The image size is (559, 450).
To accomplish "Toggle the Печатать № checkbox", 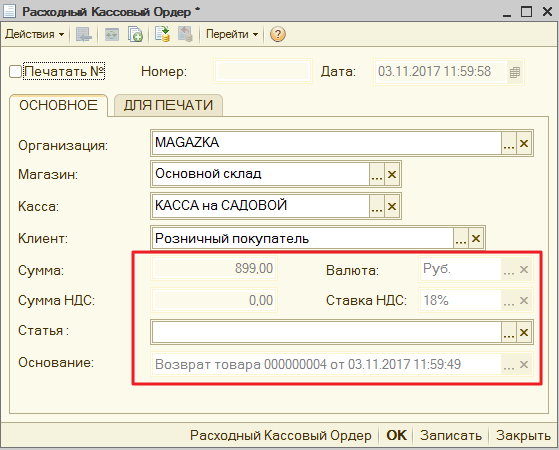I will pos(15,72).
